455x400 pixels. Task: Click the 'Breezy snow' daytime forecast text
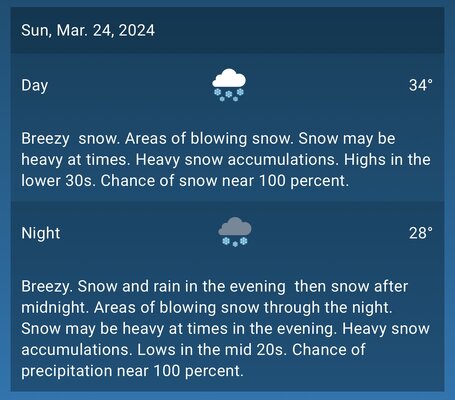click(70, 138)
